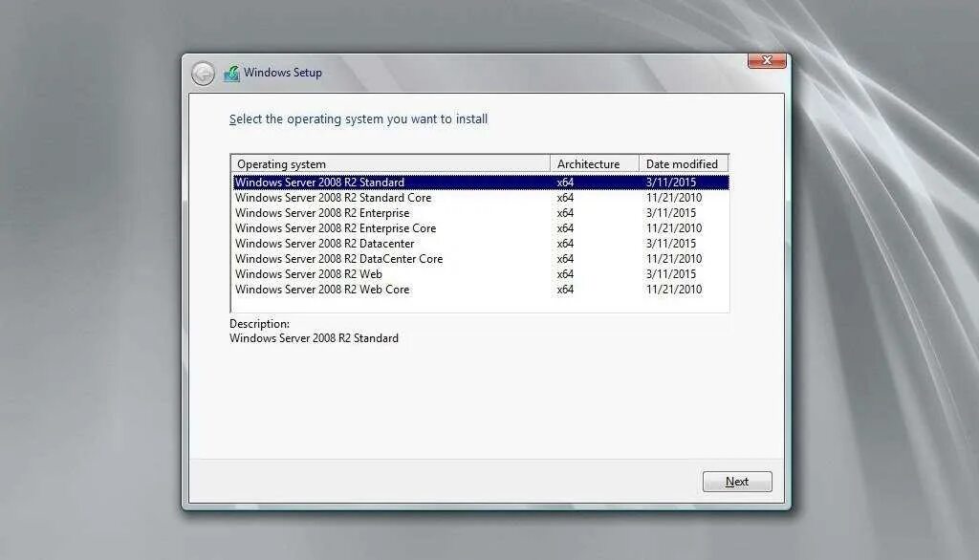This screenshot has width=979, height=560.
Task: Click x64 cell in Web Core row
Action: pos(565,289)
